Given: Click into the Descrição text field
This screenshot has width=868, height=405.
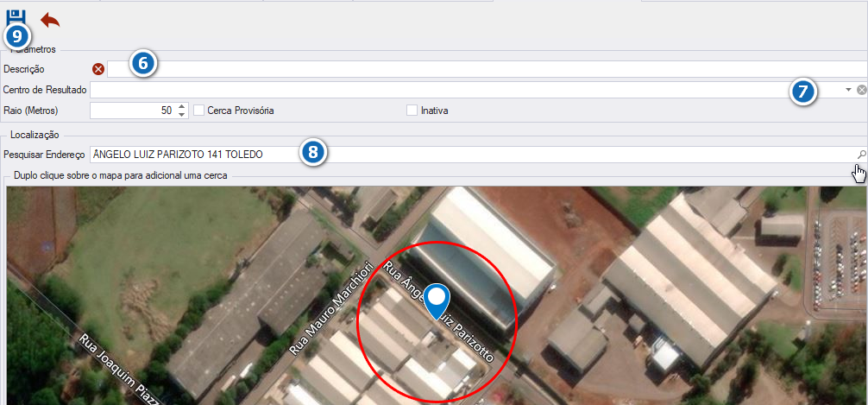Looking at the screenshot, I should [487, 69].
